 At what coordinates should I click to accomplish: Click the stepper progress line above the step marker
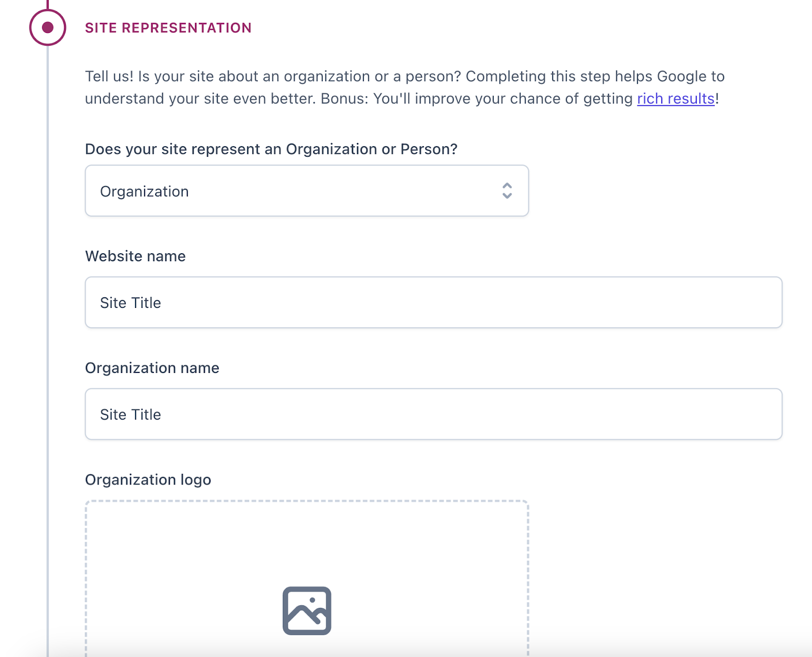(x=47, y=4)
